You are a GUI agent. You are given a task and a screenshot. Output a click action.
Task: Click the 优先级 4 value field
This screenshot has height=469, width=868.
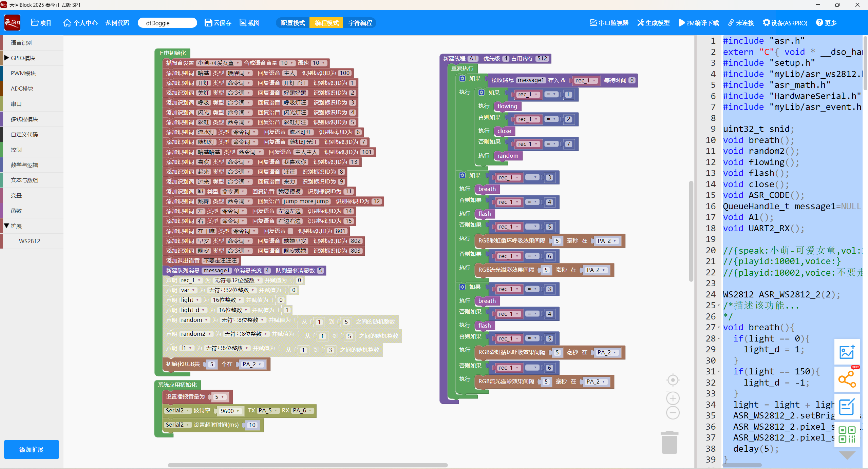coord(506,58)
